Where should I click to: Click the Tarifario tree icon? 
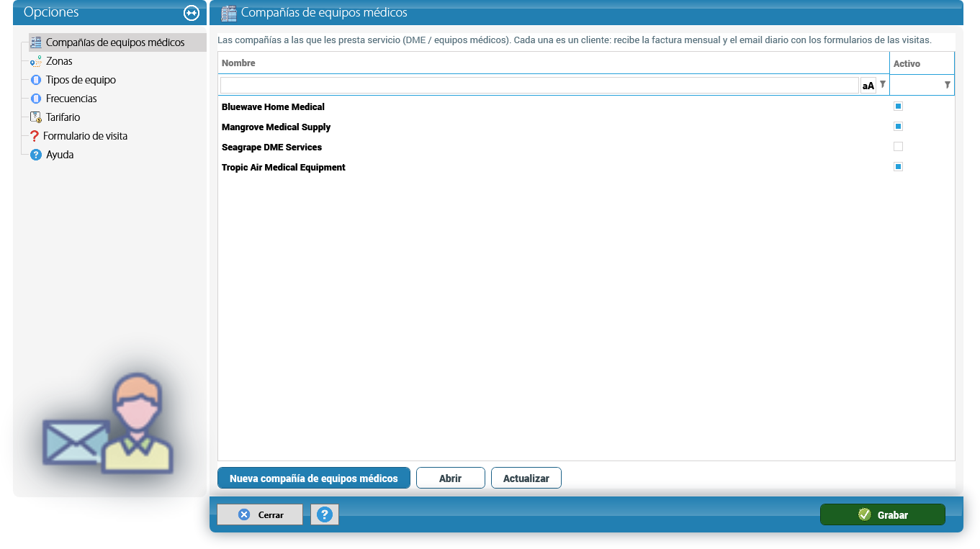(36, 117)
